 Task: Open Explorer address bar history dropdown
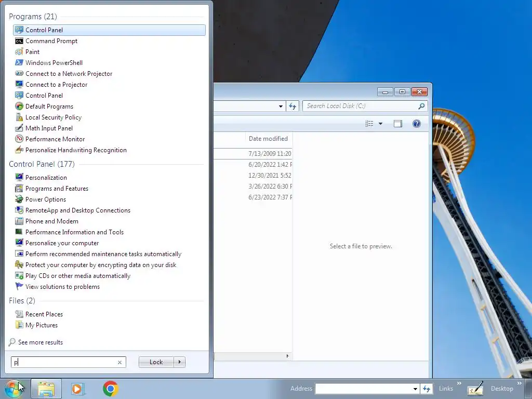tap(281, 106)
